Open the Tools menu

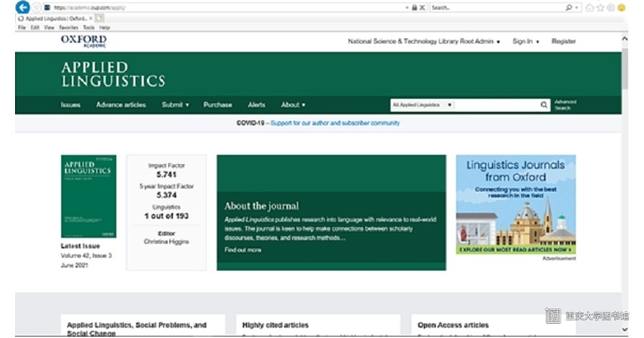pyautogui.click(x=89, y=27)
